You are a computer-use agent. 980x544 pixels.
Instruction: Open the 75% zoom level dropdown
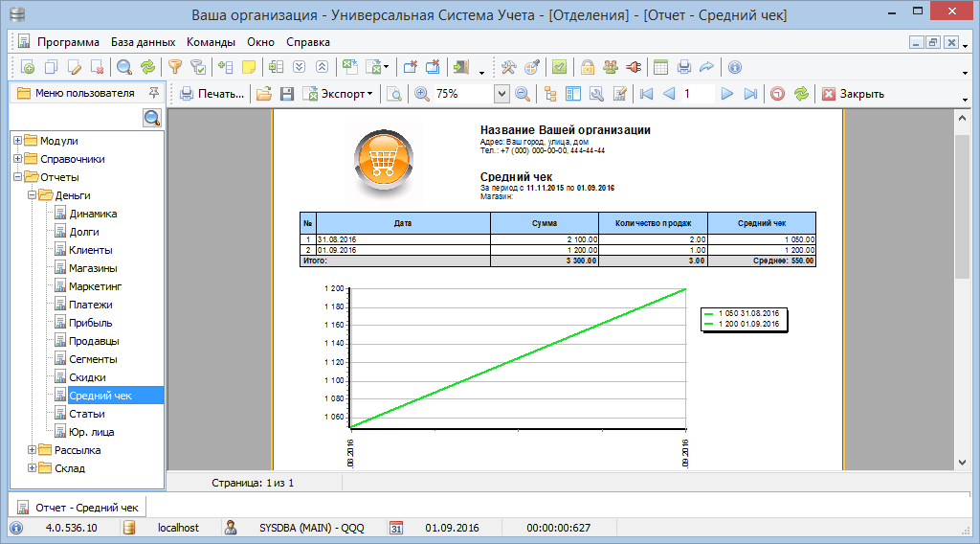coord(501,94)
